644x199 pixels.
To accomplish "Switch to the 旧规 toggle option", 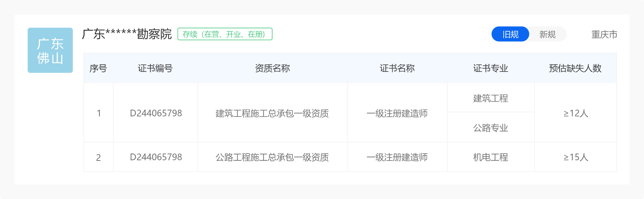I will pos(510,34).
